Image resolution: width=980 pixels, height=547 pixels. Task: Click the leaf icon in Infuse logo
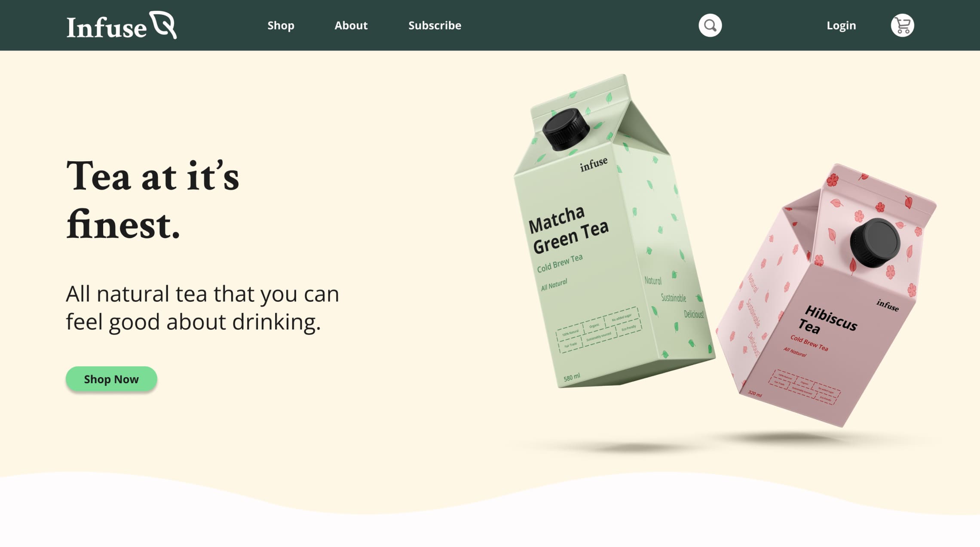[x=163, y=25]
